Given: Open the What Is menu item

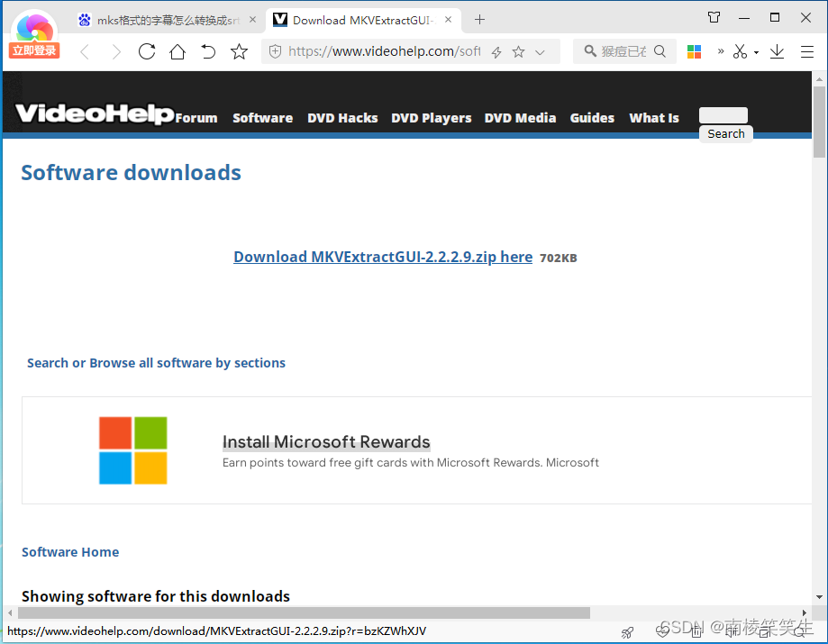Looking at the screenshot, I should [x=654, y=118].
